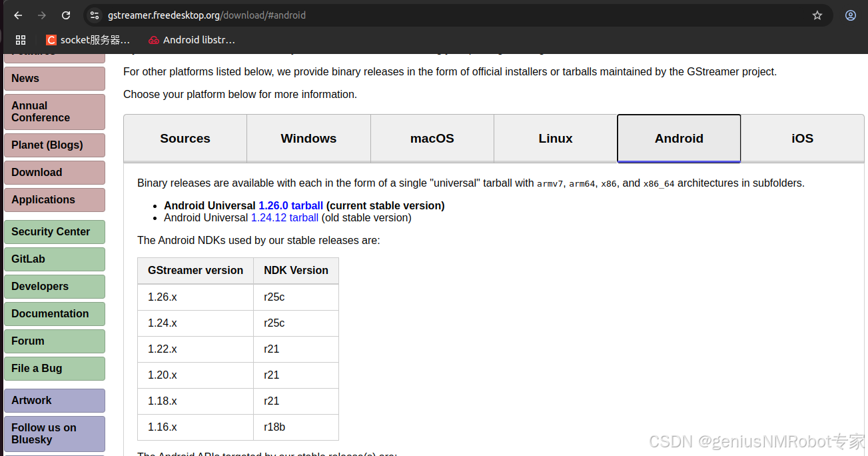Bookmark this page with the star icon
Image resolution: width=868 pixels, height=456 pixels.
tap(817, 15)
